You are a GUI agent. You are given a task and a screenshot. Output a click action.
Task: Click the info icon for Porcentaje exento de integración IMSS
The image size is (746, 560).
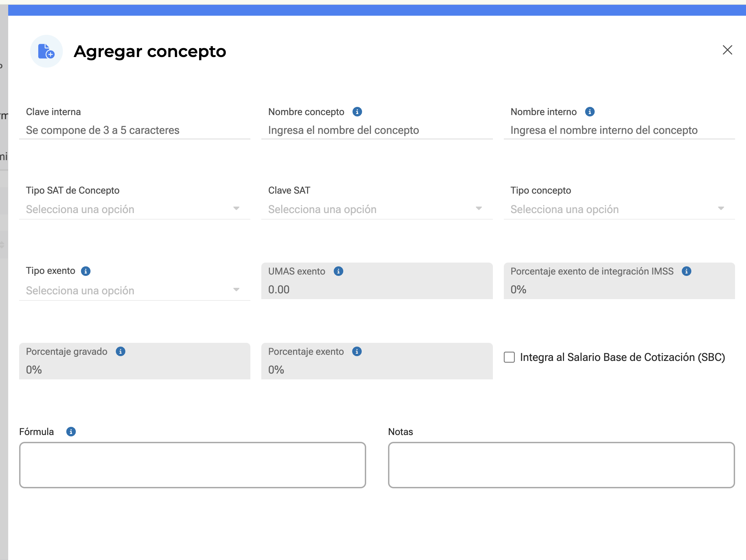pos(687,271)
